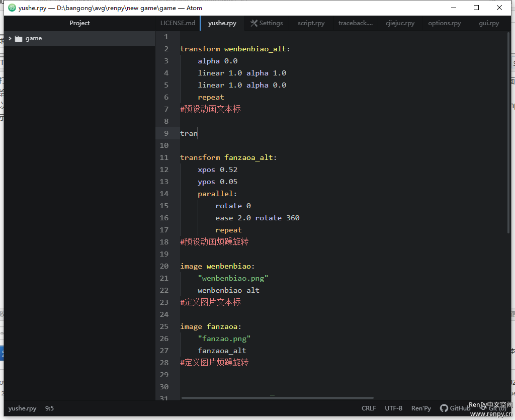Click the yushe.rpy file name in status bar
Screen dimensions: 515x420
coord(22,408)
